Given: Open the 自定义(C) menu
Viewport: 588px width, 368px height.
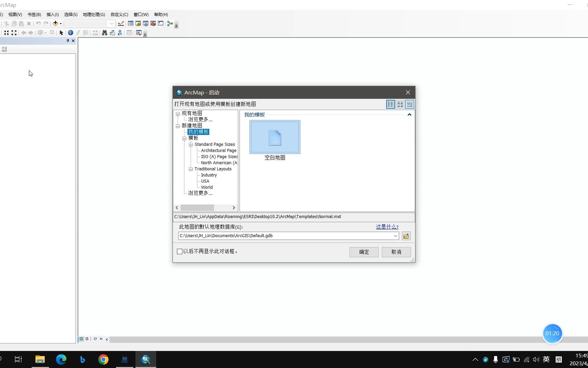Looking at the screenshot, I should [x=119, y=14].
